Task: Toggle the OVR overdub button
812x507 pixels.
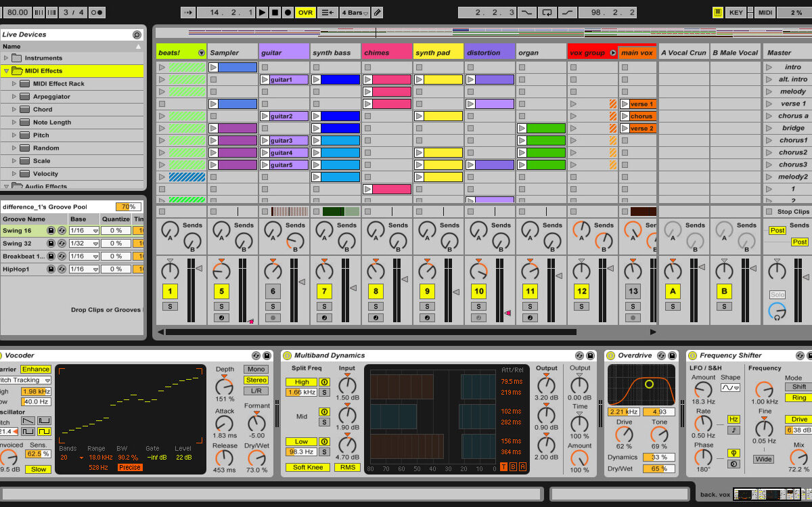Action: 306,12
